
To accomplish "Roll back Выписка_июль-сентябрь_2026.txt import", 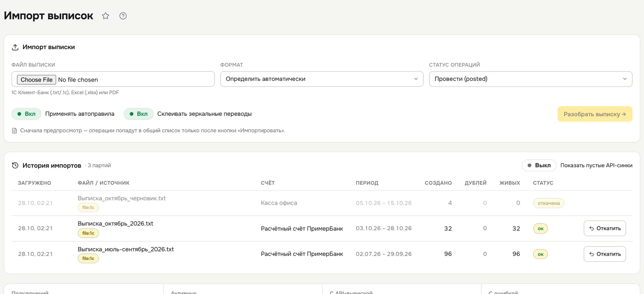I will [x=605, y=254].
